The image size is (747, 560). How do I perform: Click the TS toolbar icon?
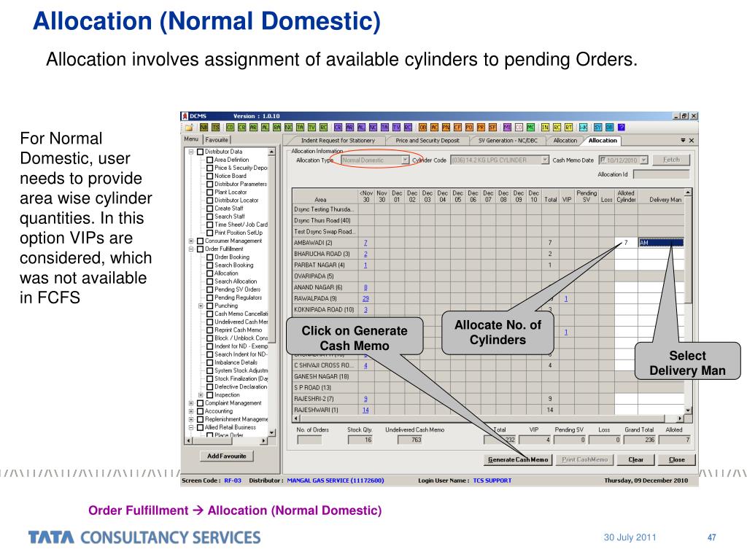[216, 127]
